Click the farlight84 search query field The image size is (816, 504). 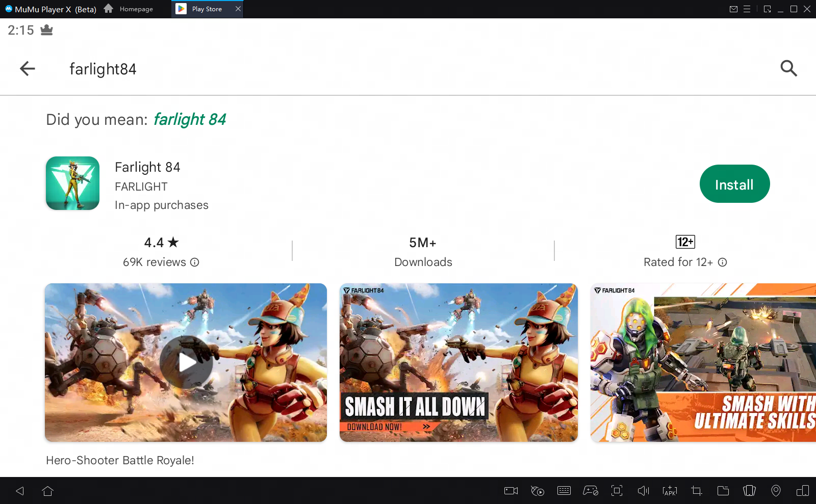click(103, 69)
